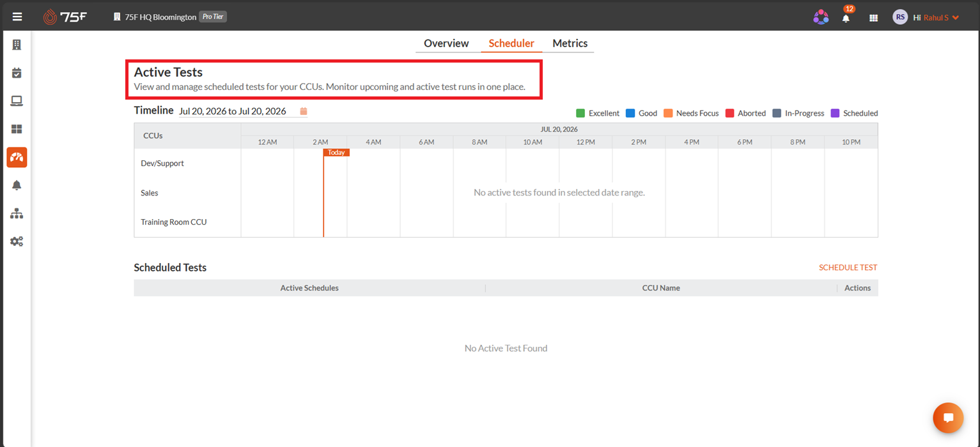The height and width of the screenshot is (447, 980).
Task: Expand the Hi Rahul S user menu
Action: pyautogui.click(x=937, y=17)
